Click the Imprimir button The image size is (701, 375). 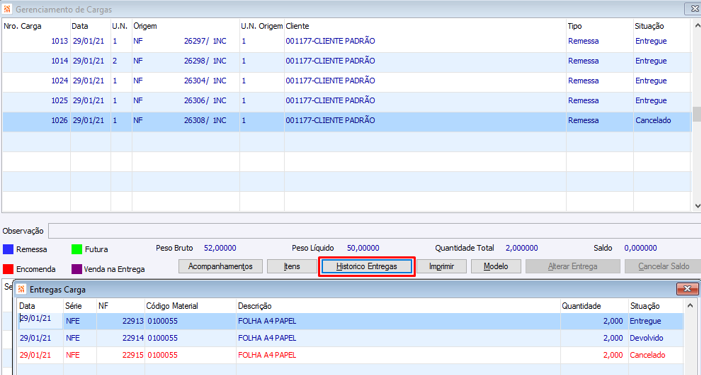click(442, 266)
